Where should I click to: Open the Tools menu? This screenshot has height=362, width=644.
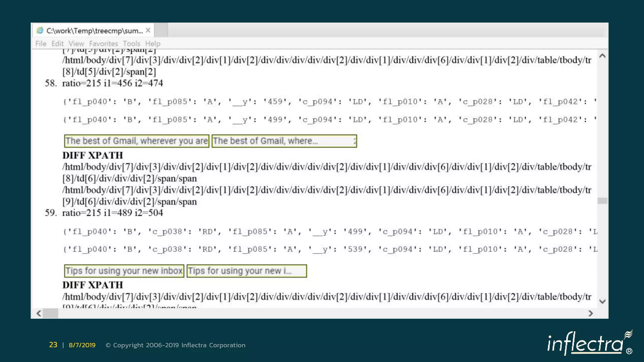click(x=131, y=44)
